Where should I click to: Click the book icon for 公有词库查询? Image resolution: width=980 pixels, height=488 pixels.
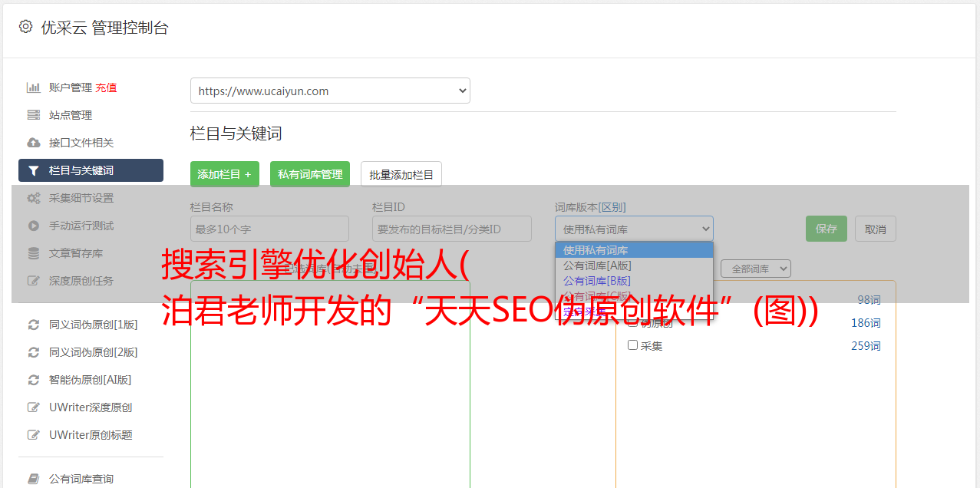tap(34, 479)
